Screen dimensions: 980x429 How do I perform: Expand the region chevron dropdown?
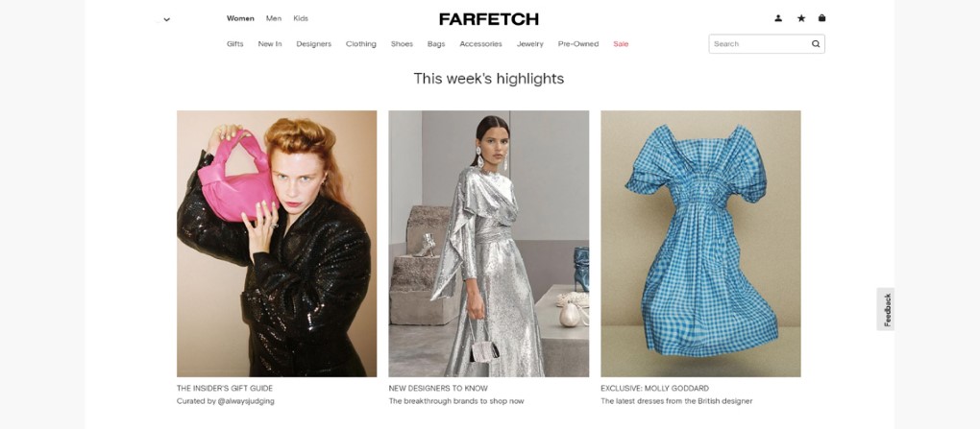(x=167, y=19)
